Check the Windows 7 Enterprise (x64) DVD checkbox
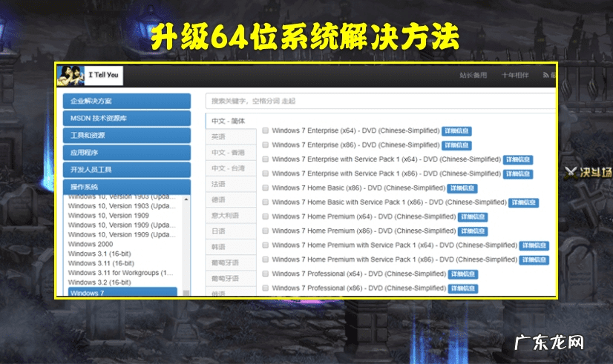Image resolution: width=613 pixels, height=364 pixels. click(x=265, y=131)
